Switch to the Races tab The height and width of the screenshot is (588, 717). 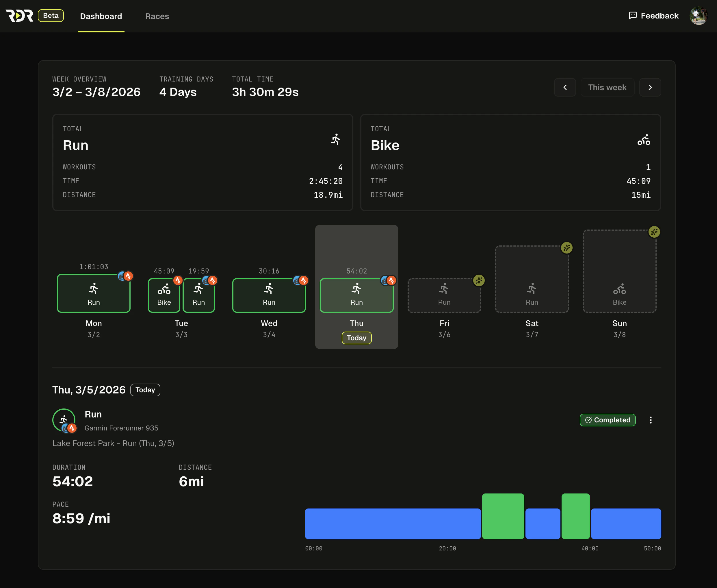157,16
